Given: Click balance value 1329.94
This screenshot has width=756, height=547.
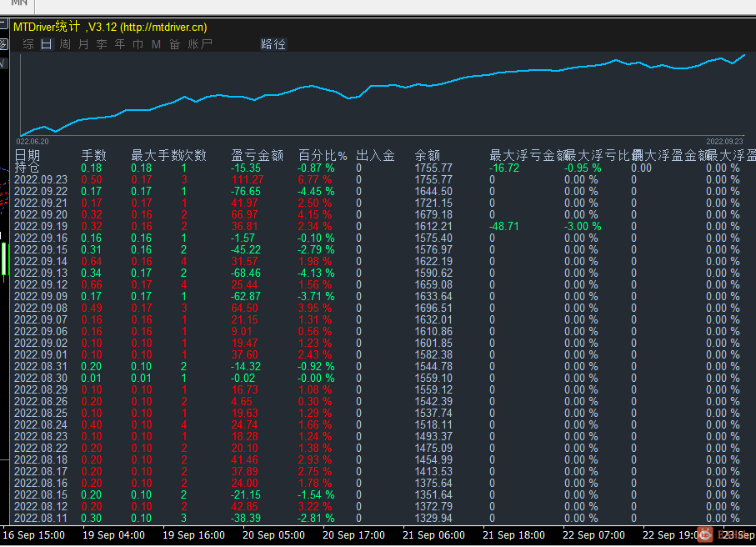Looking at the screenshot, I should point(433,518).
